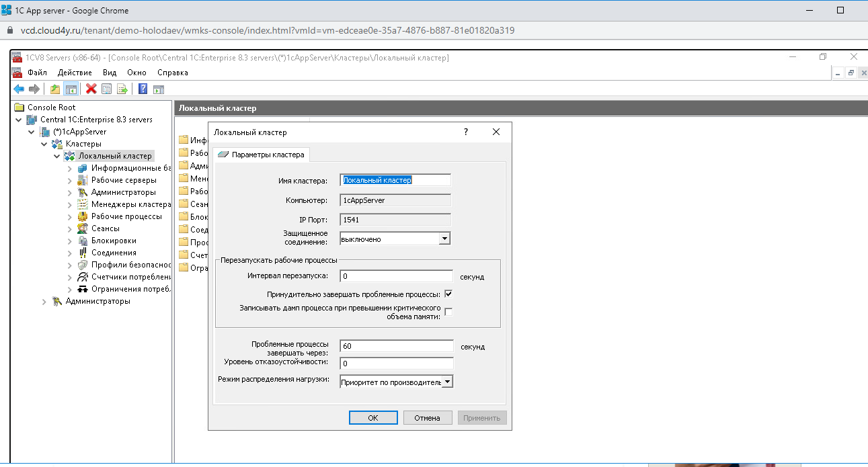
Task: Expand the Рабочие серверы node
Action: (70, 180)
